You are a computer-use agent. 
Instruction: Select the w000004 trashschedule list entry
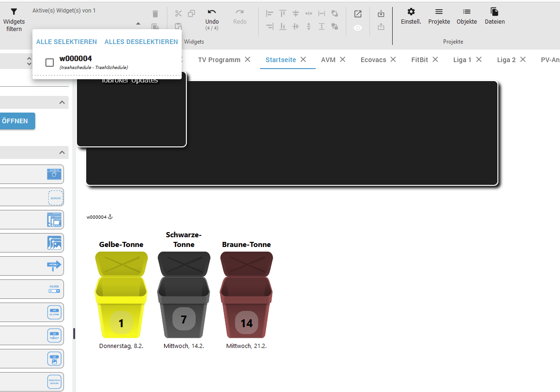107,63
